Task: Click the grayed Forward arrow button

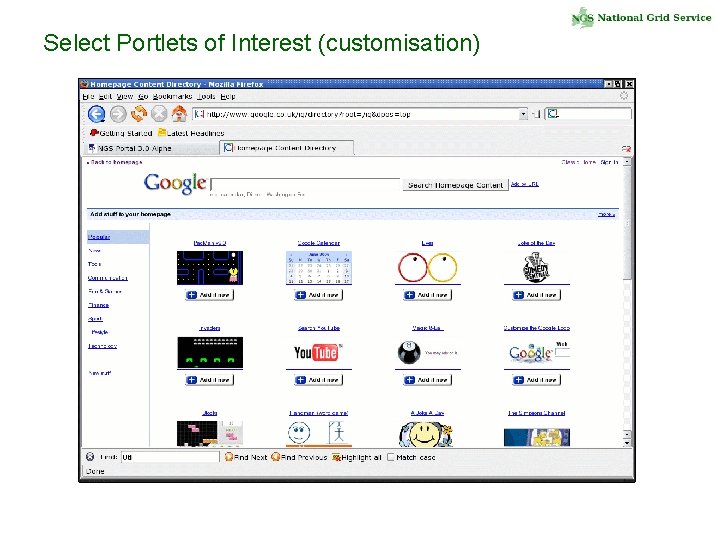Action: [118, 114]
